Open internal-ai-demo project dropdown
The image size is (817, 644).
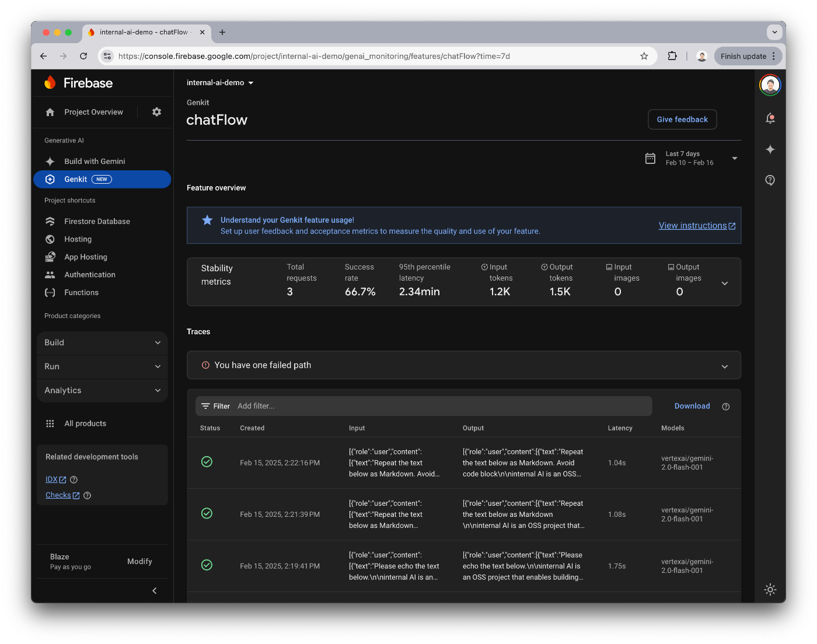220,83
